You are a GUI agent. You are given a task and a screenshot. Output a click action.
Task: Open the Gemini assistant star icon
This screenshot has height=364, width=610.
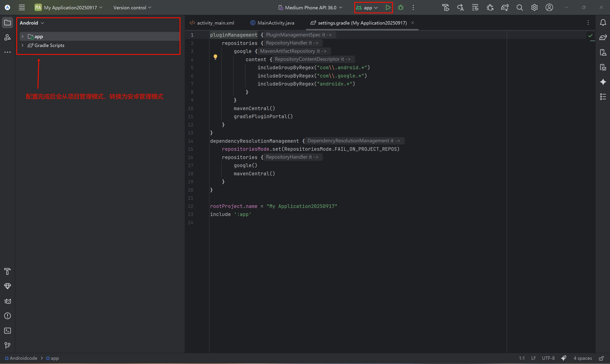pos(603,82)
